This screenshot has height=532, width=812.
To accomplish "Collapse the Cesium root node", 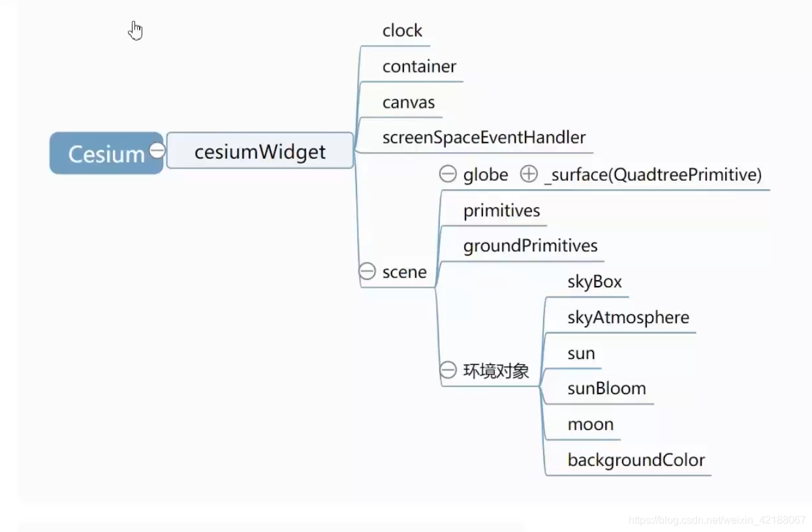I will 157,150.
